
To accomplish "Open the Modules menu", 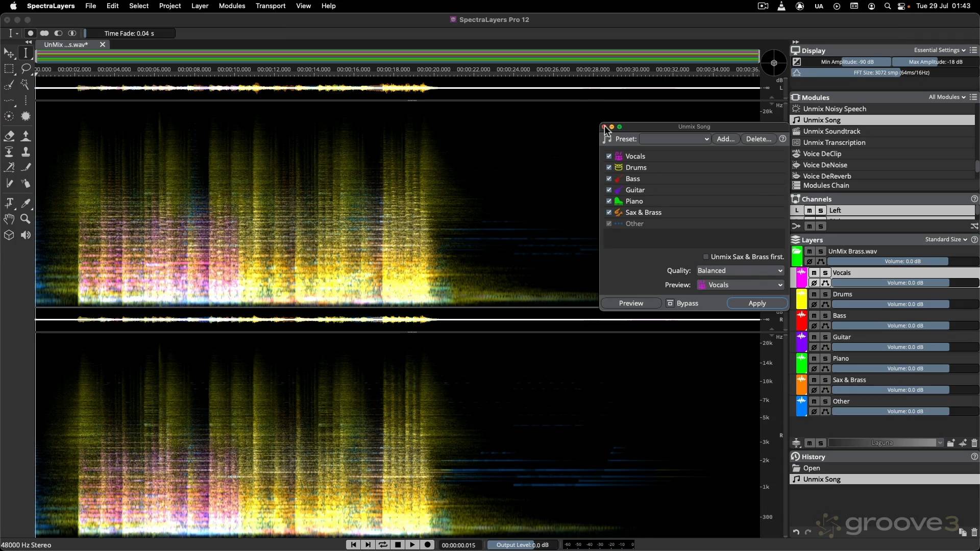I will coord(232,6).
